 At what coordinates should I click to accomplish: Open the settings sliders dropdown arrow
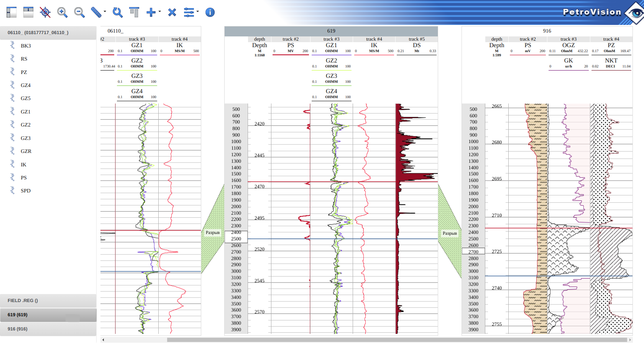coord(198,11)
